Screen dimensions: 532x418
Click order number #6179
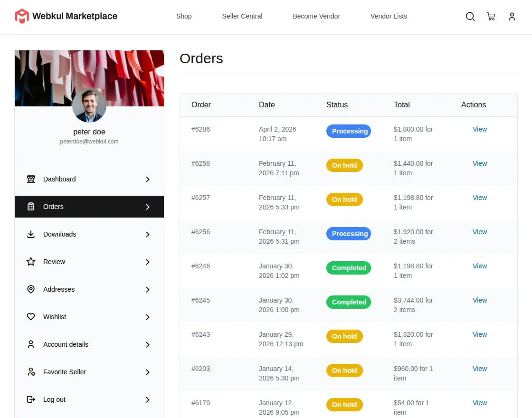(x=200, y=403)
